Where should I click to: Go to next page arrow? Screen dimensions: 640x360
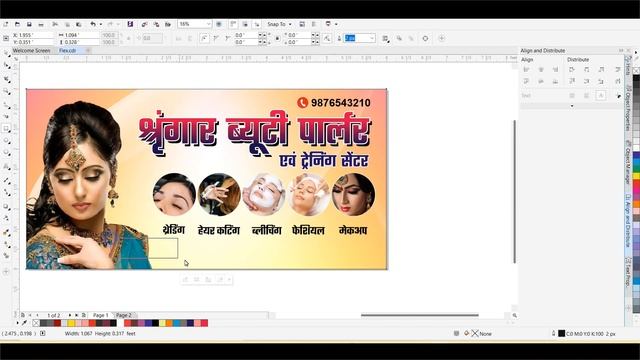69,315
